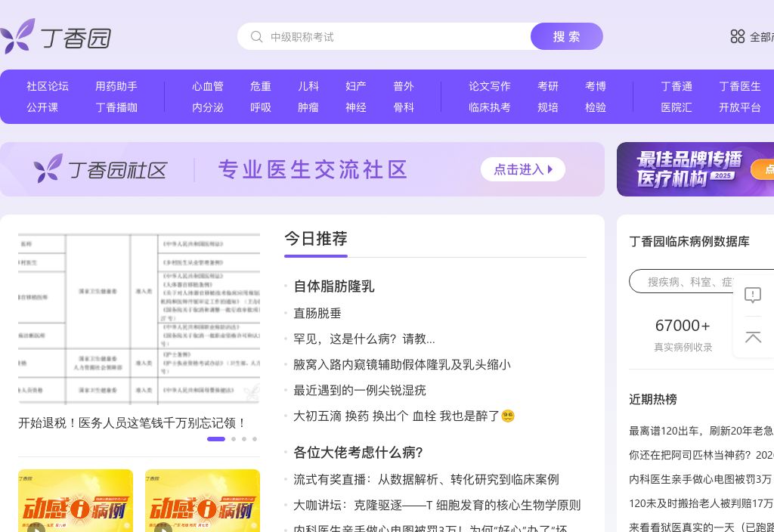This screenshot has width=774, height=532.
Task: Select the third carousel indicator dot
Action: [244, 439]
